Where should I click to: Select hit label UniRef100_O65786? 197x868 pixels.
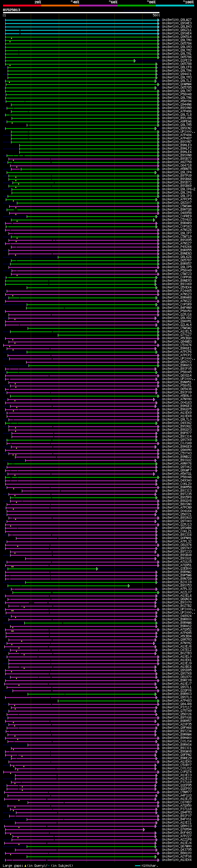coord(177,57)
